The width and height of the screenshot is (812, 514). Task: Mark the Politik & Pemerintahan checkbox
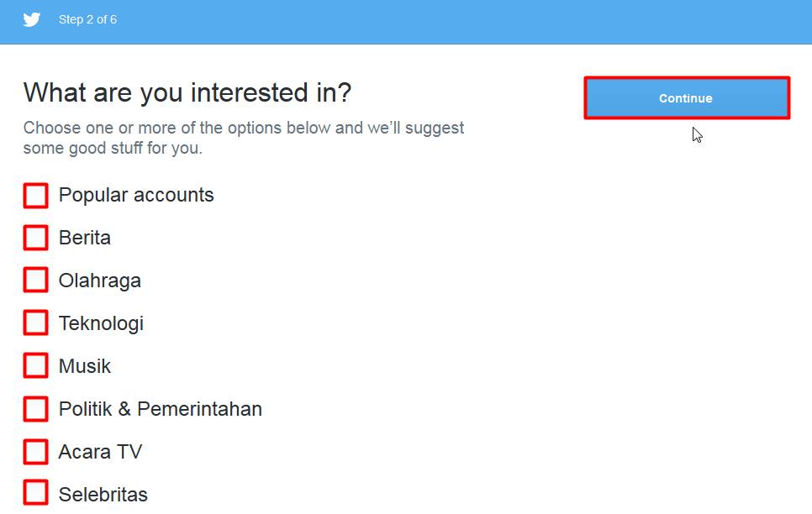35,409
